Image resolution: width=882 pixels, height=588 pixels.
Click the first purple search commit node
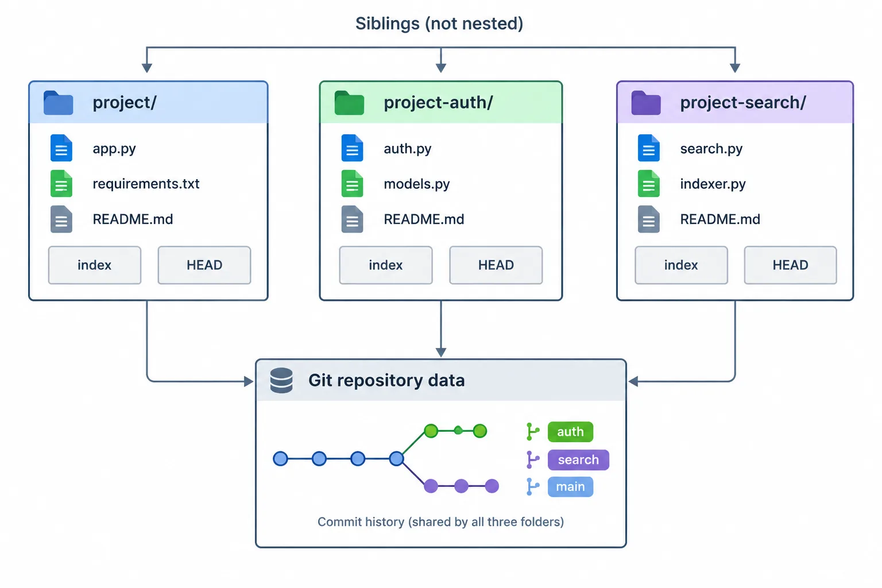(x=431, y=486)
